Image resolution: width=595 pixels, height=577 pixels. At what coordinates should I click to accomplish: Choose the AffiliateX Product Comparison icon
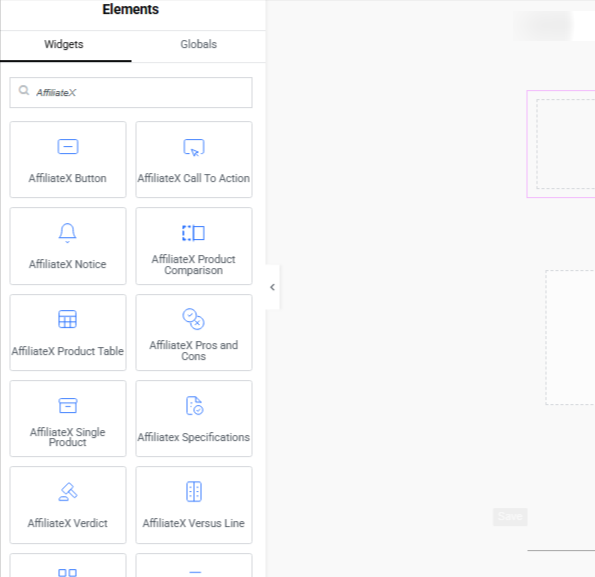click(x=194, y=233)
